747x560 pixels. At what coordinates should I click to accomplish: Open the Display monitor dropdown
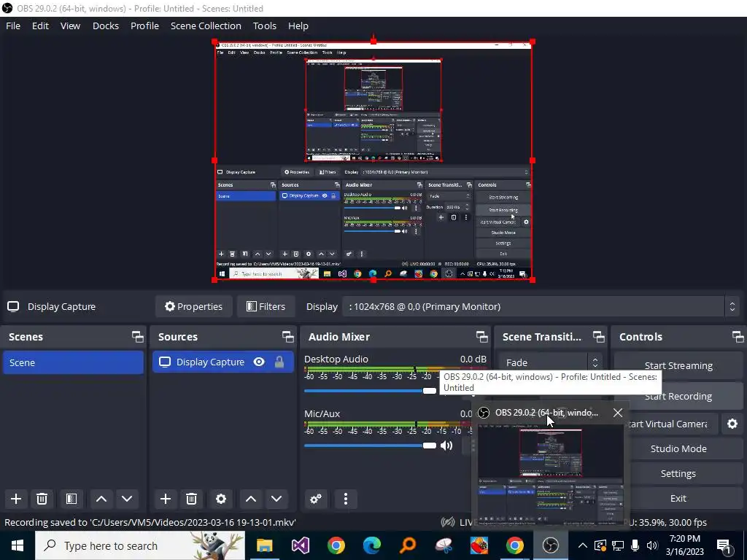click(541, 306)
